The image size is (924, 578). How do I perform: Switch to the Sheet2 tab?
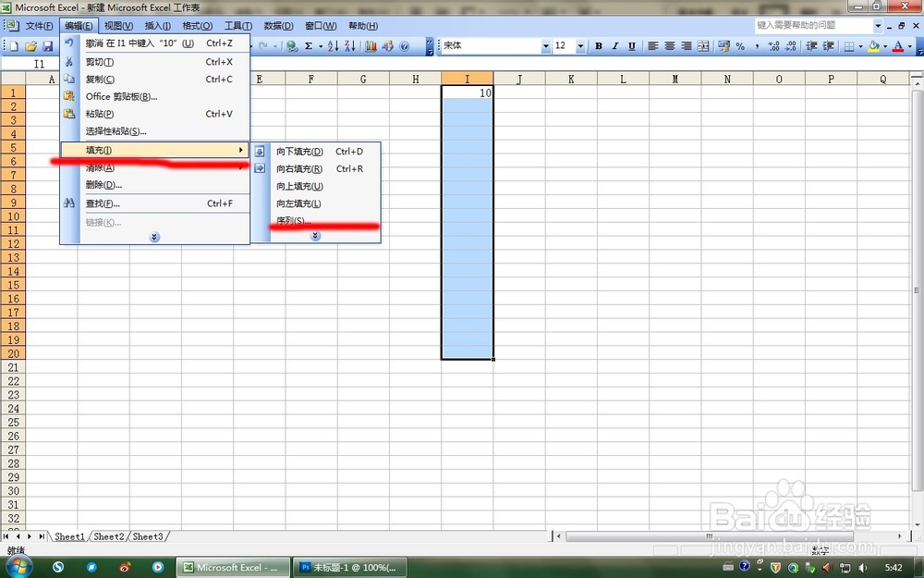[109, 536]
